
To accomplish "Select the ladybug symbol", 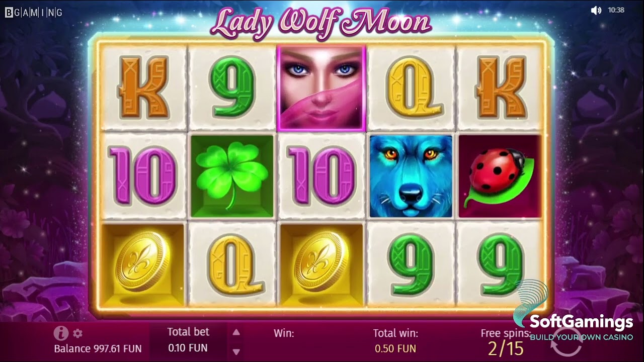I will point(500,176).
